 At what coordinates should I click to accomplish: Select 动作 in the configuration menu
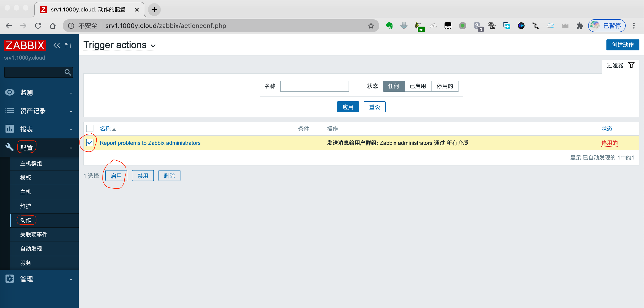[x=26, y=220]
